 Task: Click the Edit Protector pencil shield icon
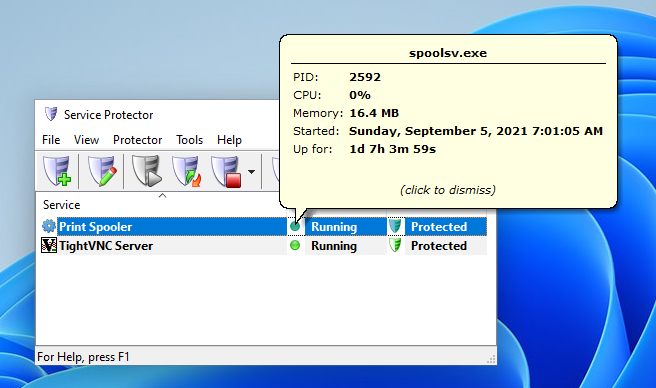click(x=102, y=171)
